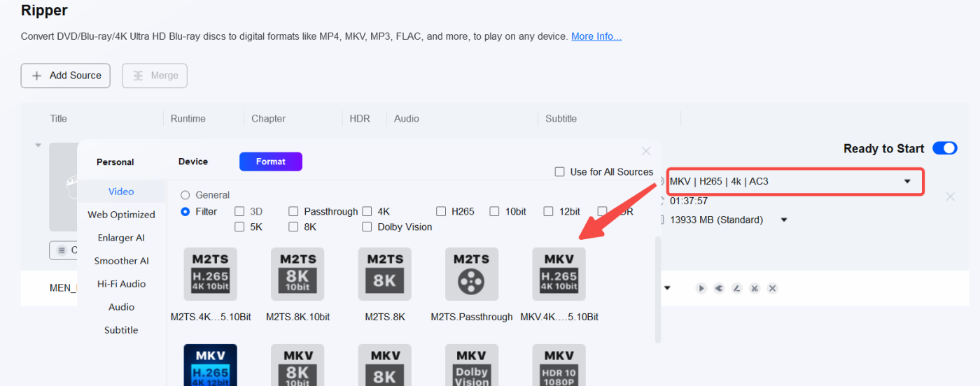The height and width of the screenshot is (386, 980).
Task: Click the Runtime column header
Action: click(188, 119)
